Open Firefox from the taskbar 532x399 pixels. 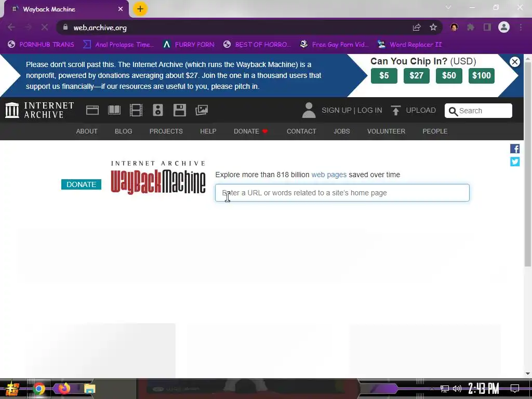click(64, 389)
